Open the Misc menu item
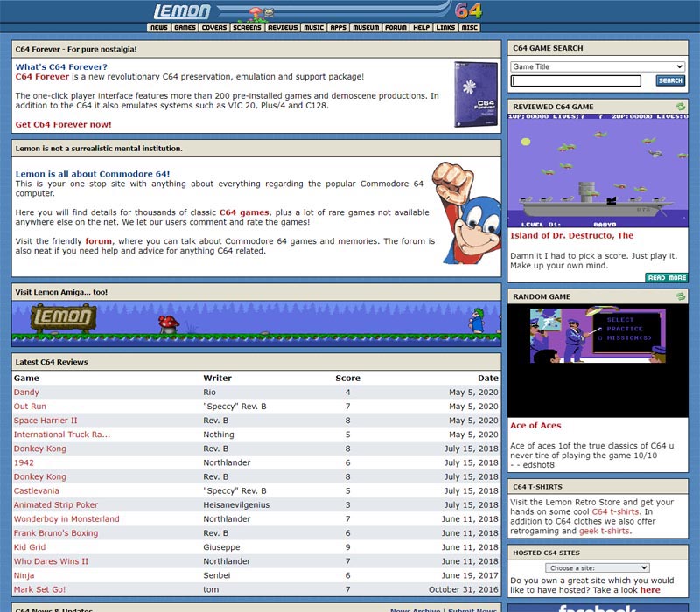 (469, 28)
